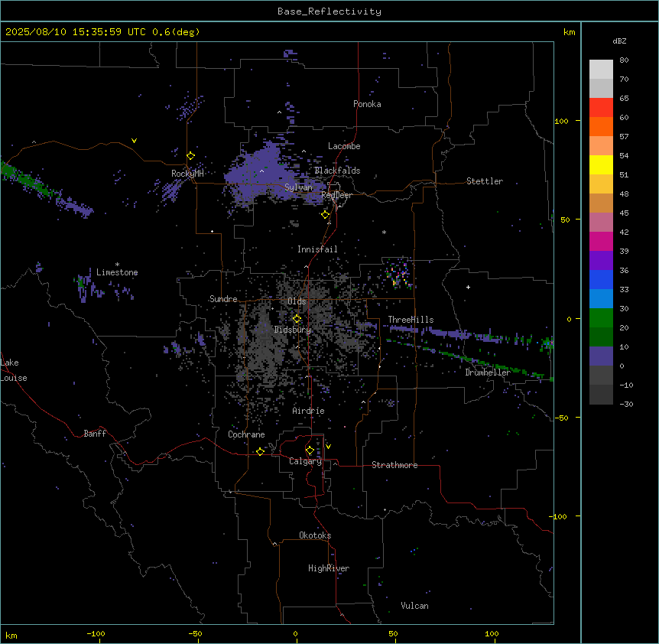
Task: Pick the yellow 54-51 dBZ legend swatch
Action: click(x=601, y=164)
